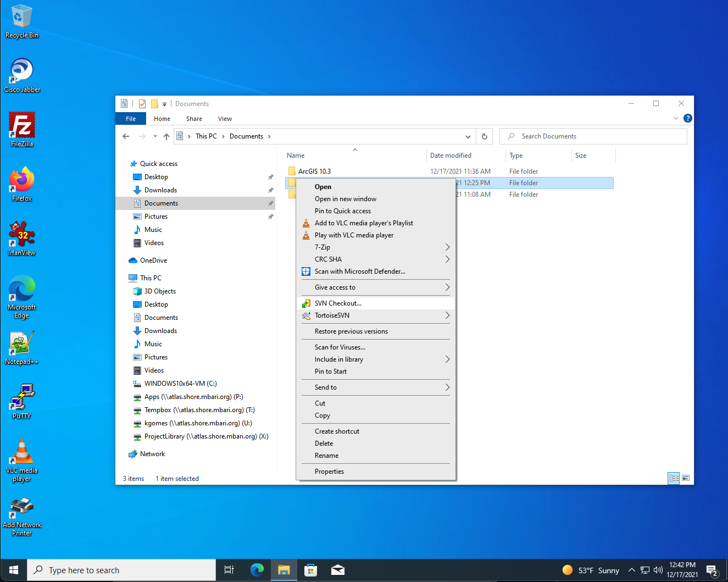Switch to details view toggle
This screenshot has height=582, width=728.
(x=674, y=478)
